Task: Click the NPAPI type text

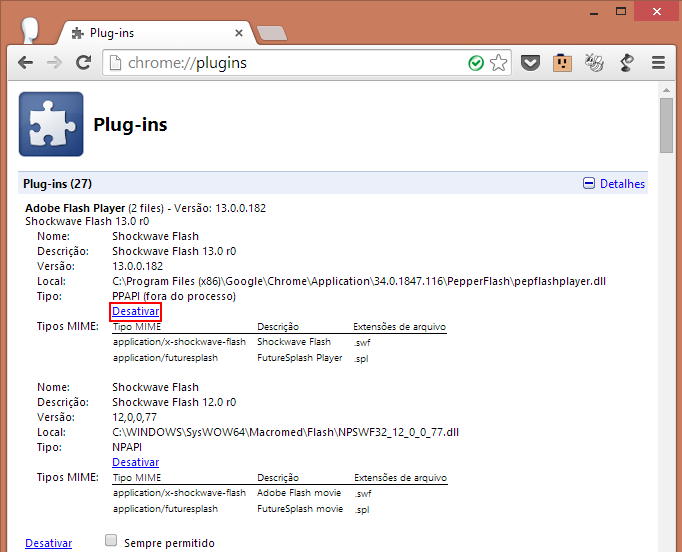Action: pyautogui.click(x=127, y=447)
